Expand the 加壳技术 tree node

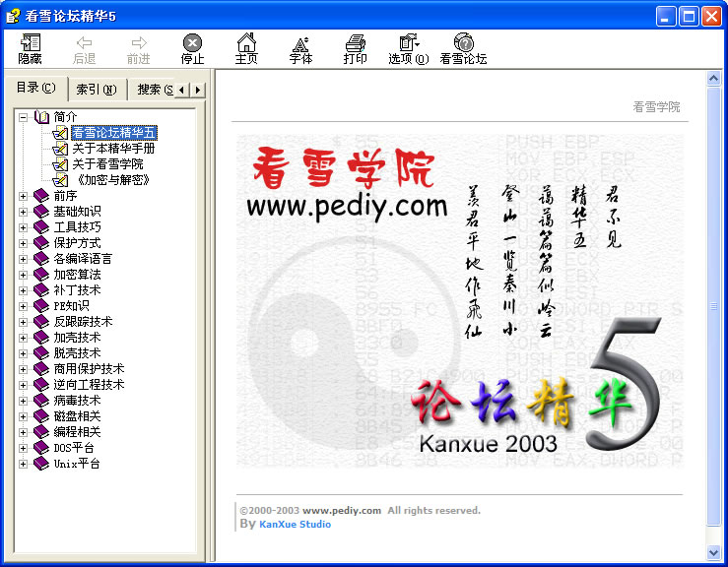[x=23, y=339]
